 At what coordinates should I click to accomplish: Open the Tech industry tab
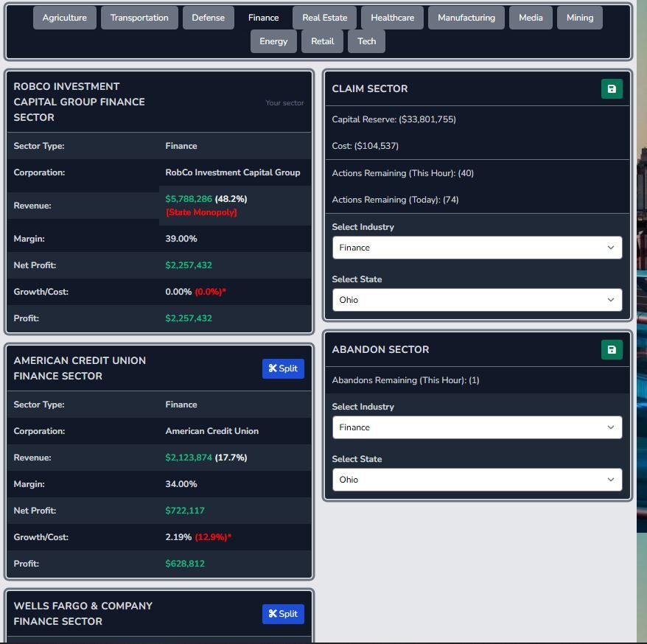[x=367, y=41]
